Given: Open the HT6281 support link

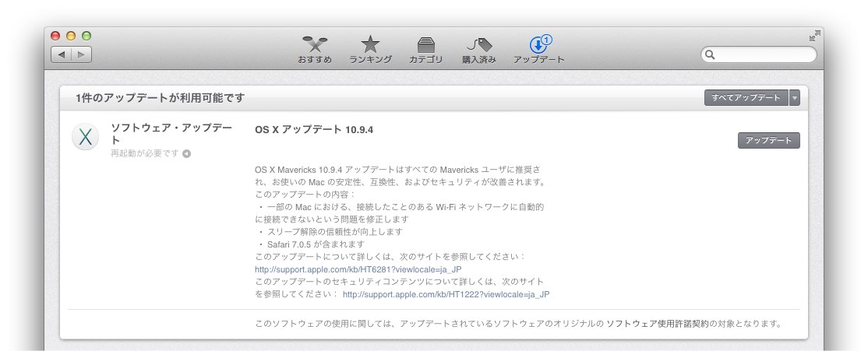Looking at the screenshot, I should 358,269.
